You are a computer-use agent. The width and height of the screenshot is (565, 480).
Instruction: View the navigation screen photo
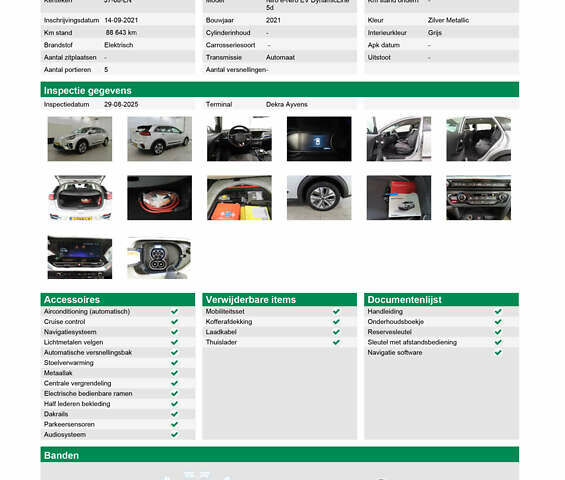point(80,257)
